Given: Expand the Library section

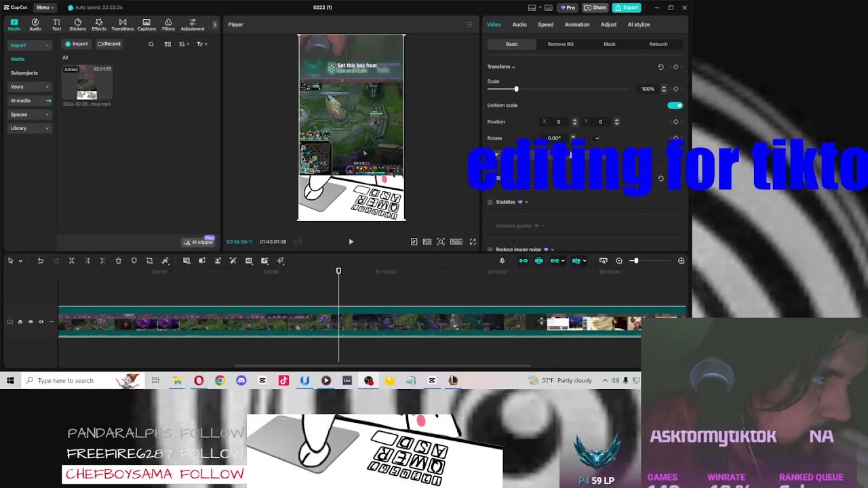Looking at the screenshot, I should tap(30, 128).
